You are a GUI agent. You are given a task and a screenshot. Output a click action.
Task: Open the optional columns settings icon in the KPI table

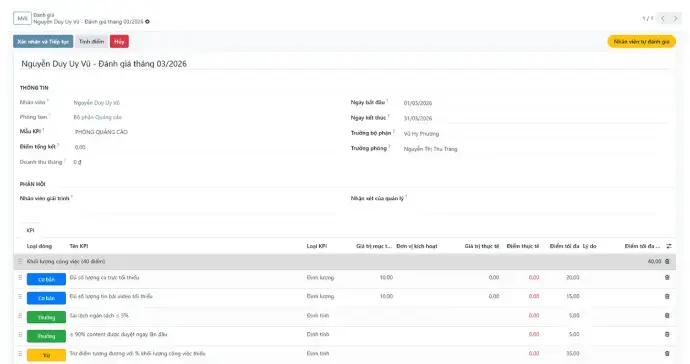click(669, 246)
